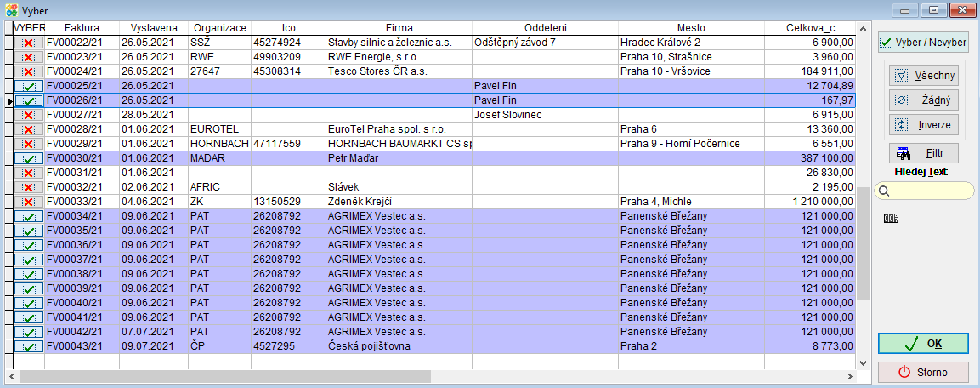The height and width of the screenshot is (388, 980).
Task: Check the selection mark for invoice FV00032/21
Action: [28, 187]
